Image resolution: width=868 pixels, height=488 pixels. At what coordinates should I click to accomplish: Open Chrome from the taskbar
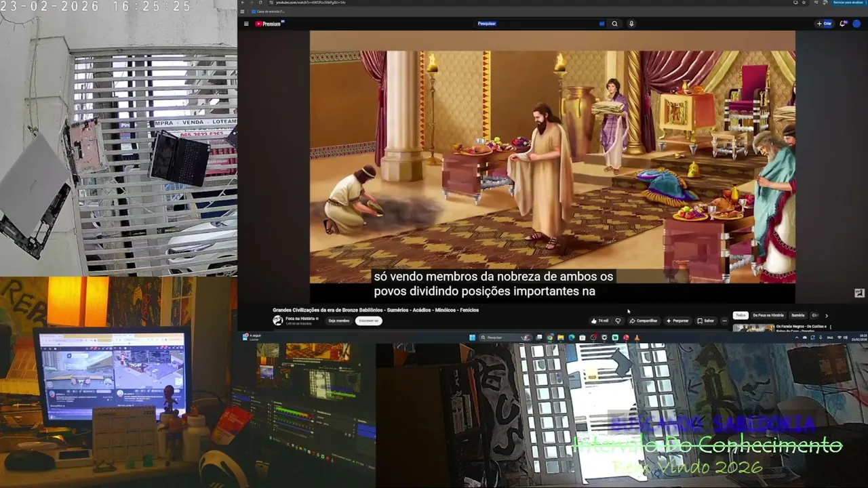550,338
